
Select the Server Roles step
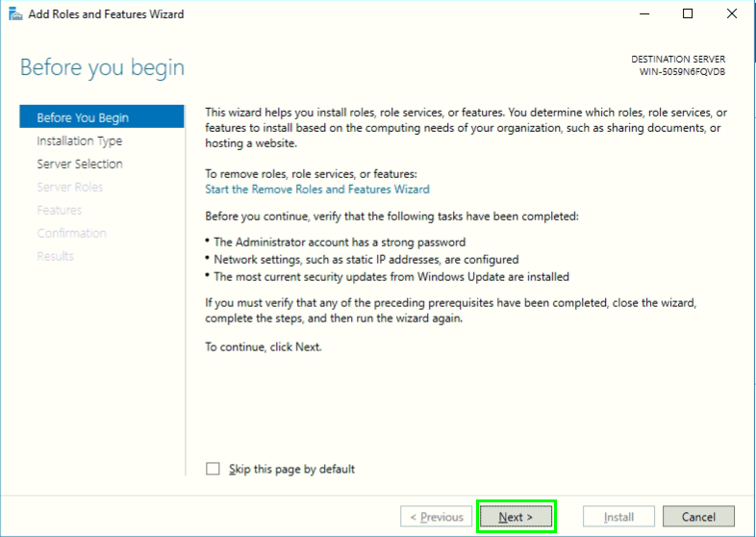pos(70,188)
